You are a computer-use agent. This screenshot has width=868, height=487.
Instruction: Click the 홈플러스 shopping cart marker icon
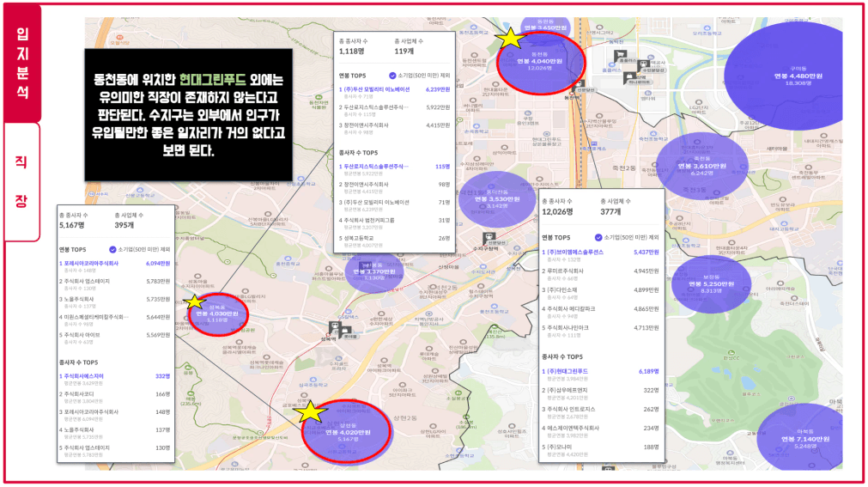tap(621, 57)
